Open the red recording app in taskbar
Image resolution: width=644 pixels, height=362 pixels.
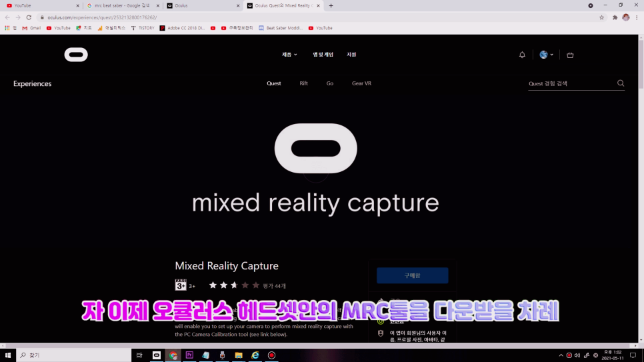(271, 355)
